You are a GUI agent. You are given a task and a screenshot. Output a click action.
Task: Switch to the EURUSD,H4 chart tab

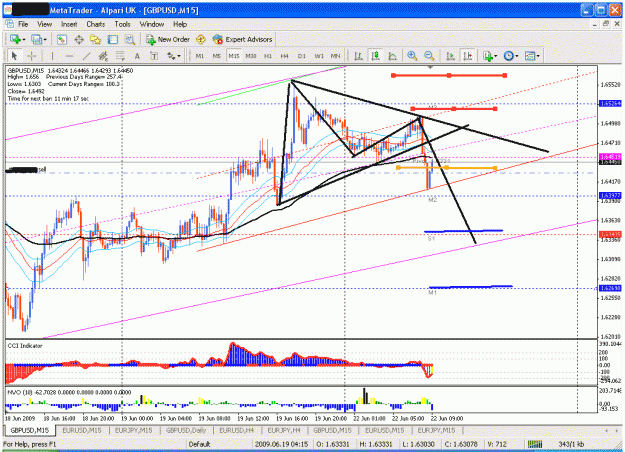coord(236,430)
